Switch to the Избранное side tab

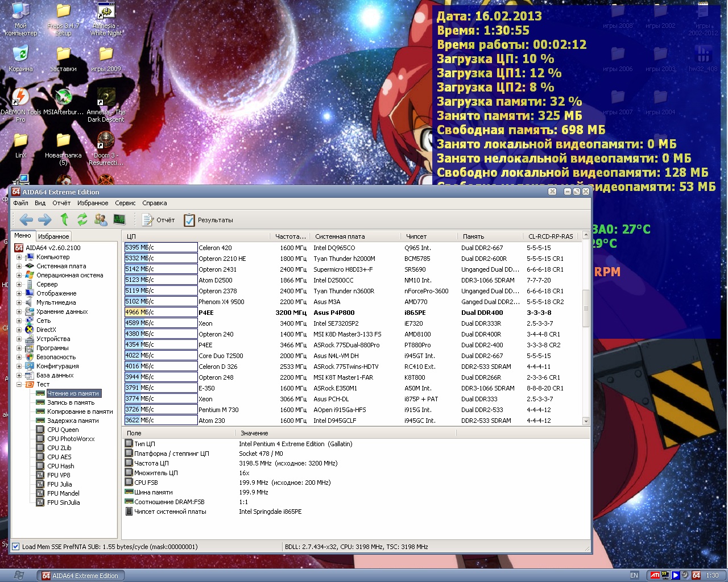click(53, 236)
